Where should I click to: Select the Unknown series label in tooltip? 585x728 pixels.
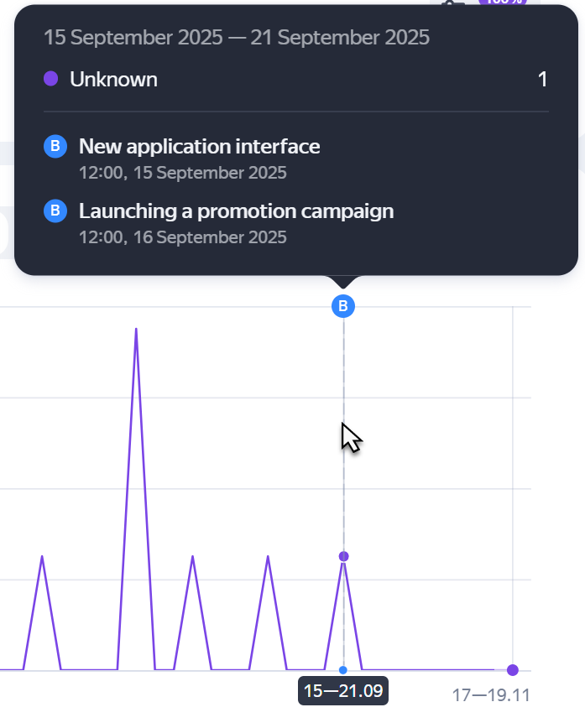(x=113, y=80)
